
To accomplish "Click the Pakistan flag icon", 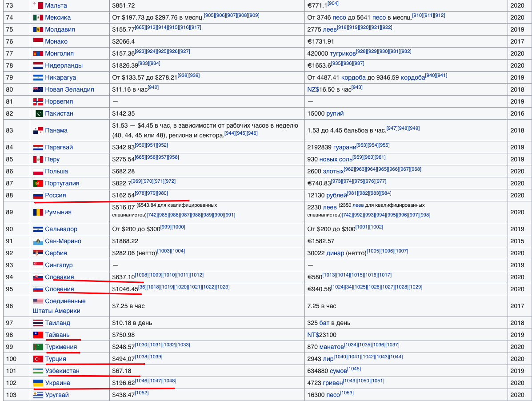I will (x=38, y=113).
